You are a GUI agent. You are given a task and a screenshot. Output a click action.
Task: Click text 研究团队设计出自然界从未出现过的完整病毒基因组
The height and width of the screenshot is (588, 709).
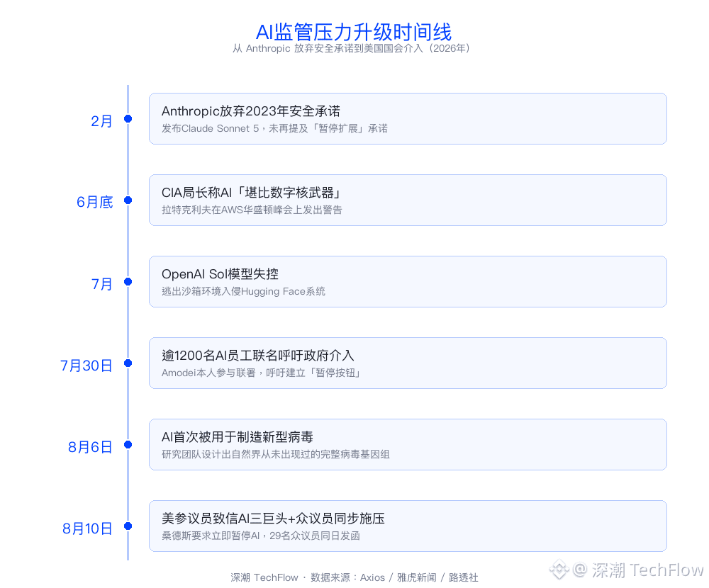(x=275, y=454)
